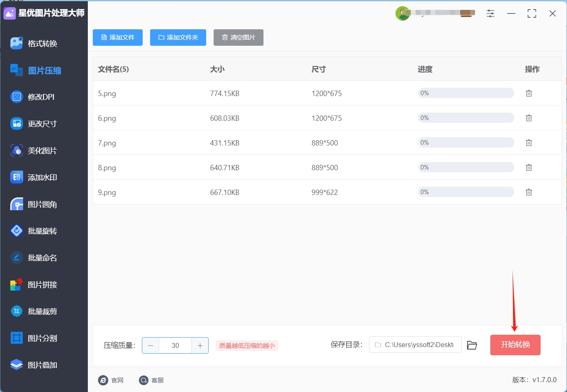Viewport: 567px width, 392px height.
Task: Minimize the application window
Action: pyautogui.click(x=511, y=14)
